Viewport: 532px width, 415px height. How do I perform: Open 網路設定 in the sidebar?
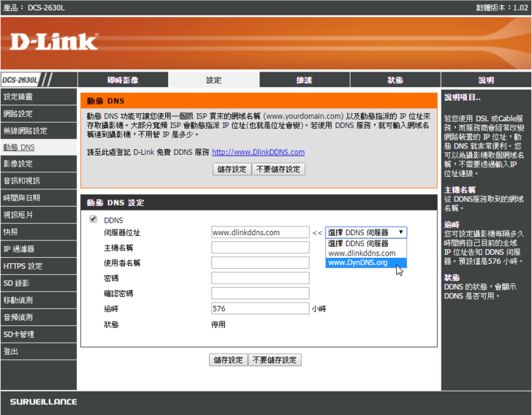(18, 114)
